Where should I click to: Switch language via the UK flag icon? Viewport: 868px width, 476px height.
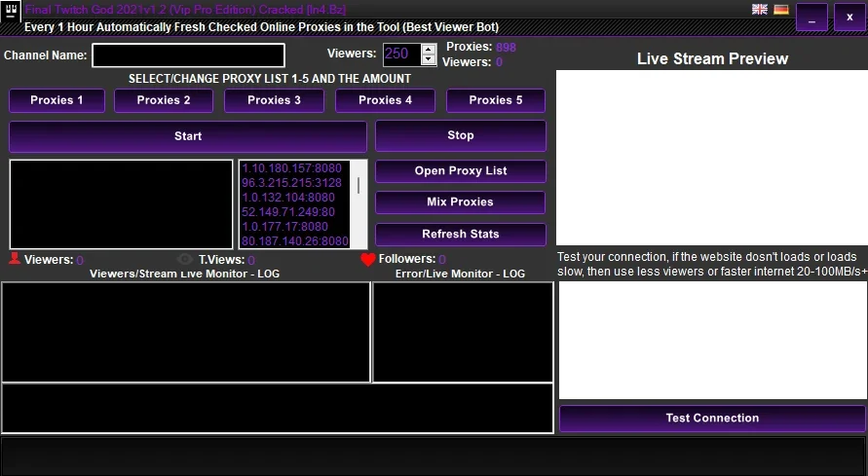(760, 9)
